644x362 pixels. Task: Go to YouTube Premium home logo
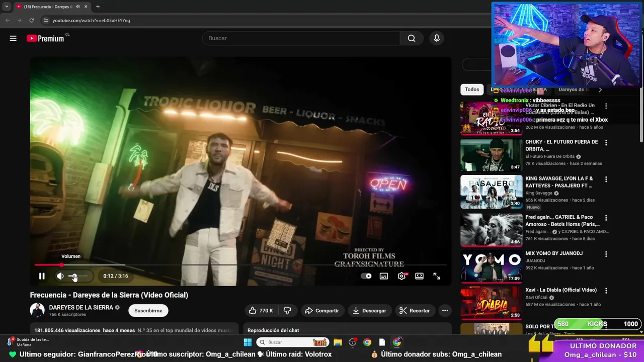pos(46,38)
